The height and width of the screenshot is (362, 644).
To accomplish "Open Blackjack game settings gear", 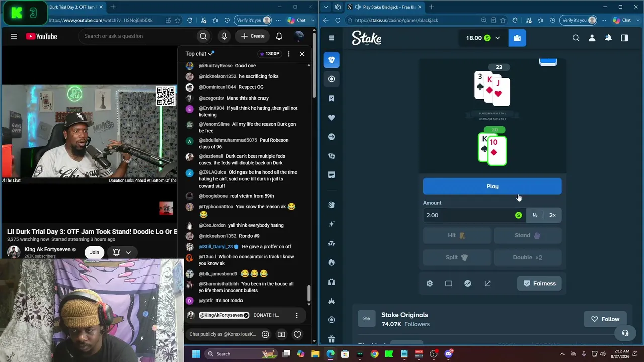I will pyautogui.click(x=430, y=284).
